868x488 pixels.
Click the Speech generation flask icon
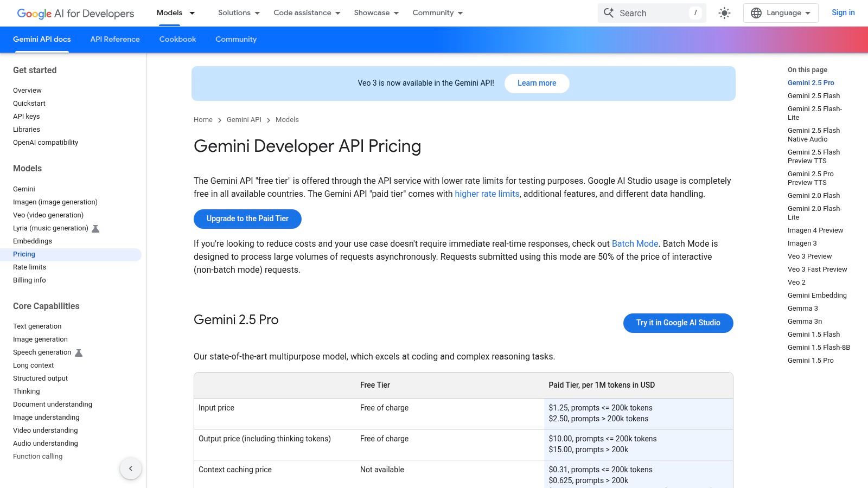click(x=79, y=352)
